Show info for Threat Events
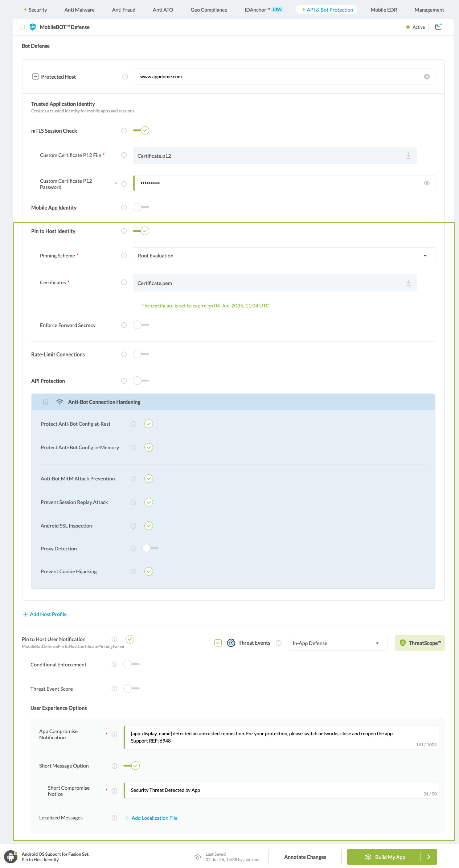 pyautogui.click(x=279, y=643)
